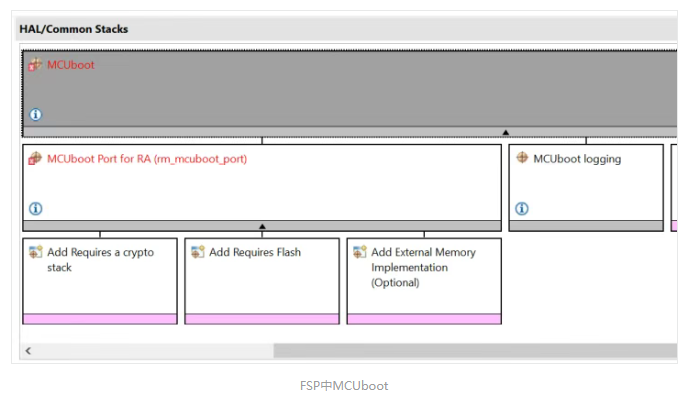This screenshot has width=689, height=409.
Task: Click the Add Requires a crypto stack icon
Action: click(36, 252)
